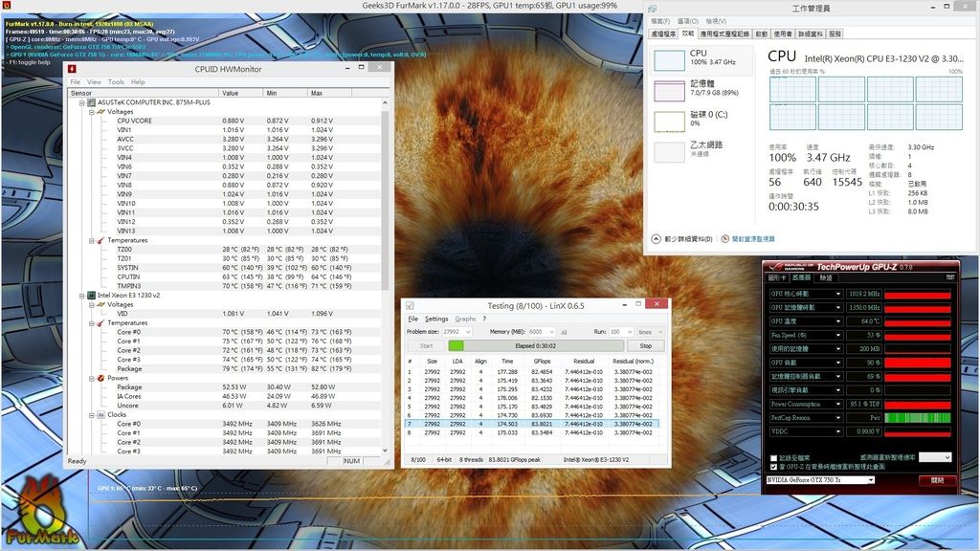980x551 pixels.
Task: Open the Task Manager View (V) menu
Action: coord(716,21)
